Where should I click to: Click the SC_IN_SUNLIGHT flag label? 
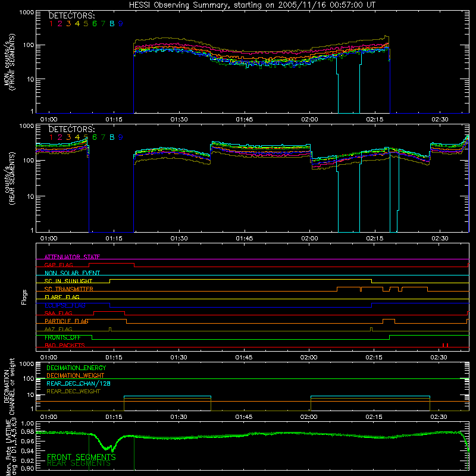coord(68,281)
